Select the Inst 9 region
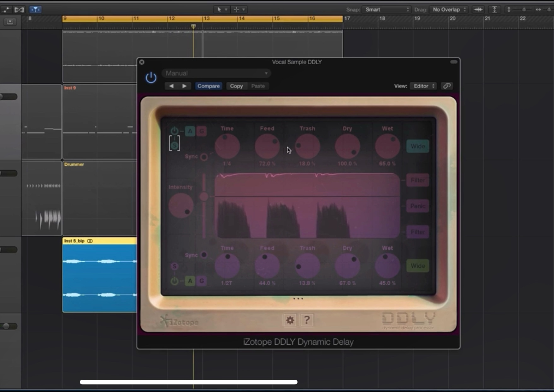The width and height of the screenshot is (554, 392). point(100,122)
